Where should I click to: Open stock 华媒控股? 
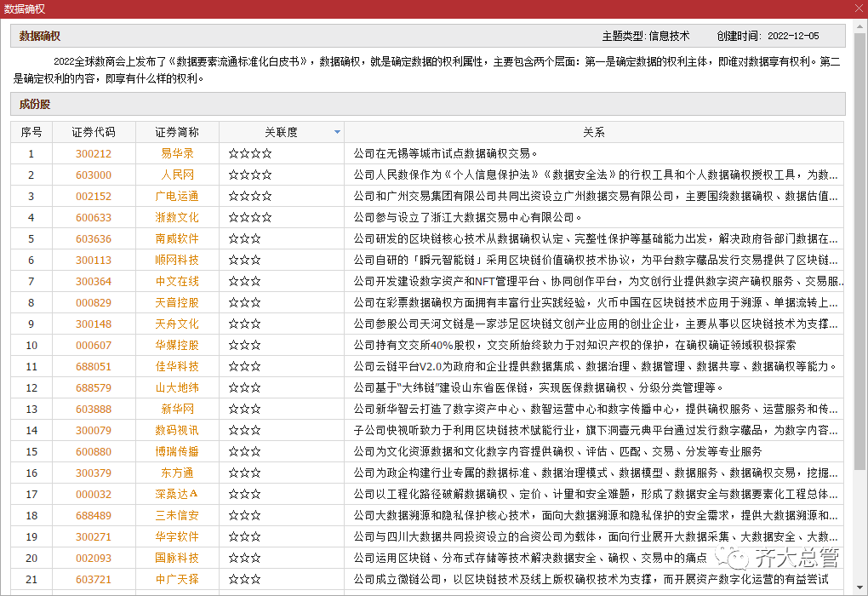[x=177, y=345]
